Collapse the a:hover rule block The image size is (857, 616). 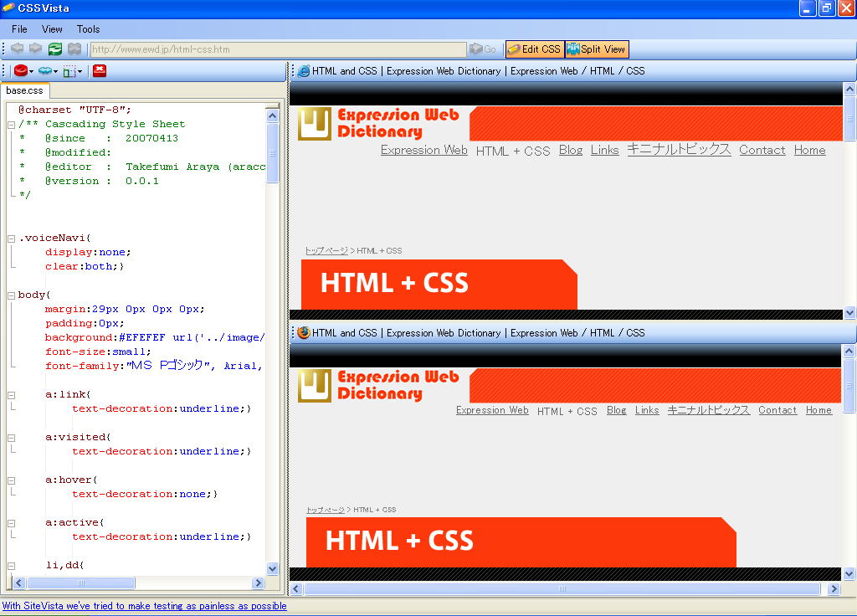(11, 480)
